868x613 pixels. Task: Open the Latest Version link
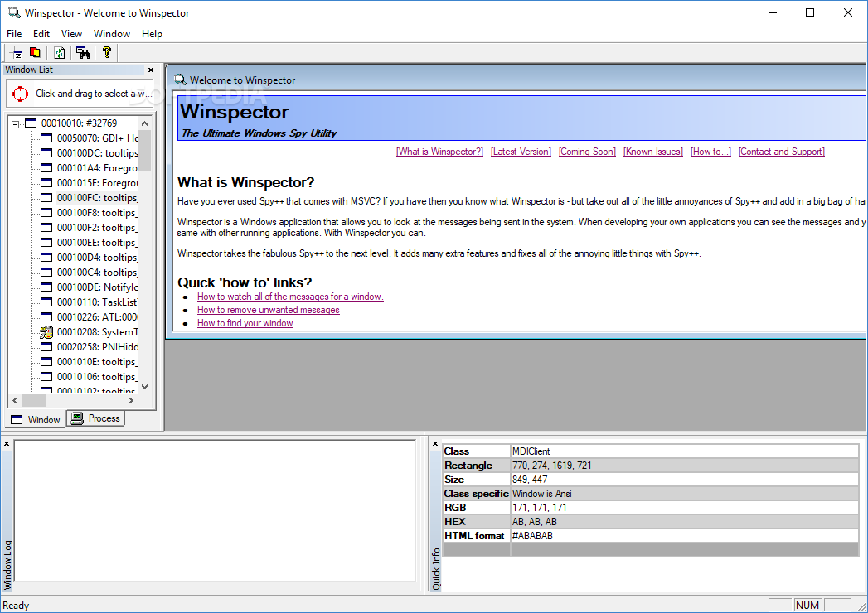(x=521, y=152)
